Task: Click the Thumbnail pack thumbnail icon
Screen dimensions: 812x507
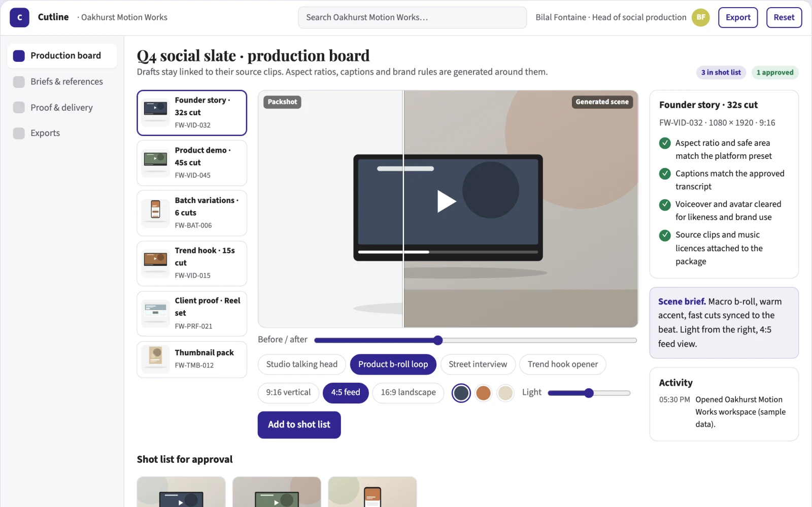Action: click(x=156, y=359)
